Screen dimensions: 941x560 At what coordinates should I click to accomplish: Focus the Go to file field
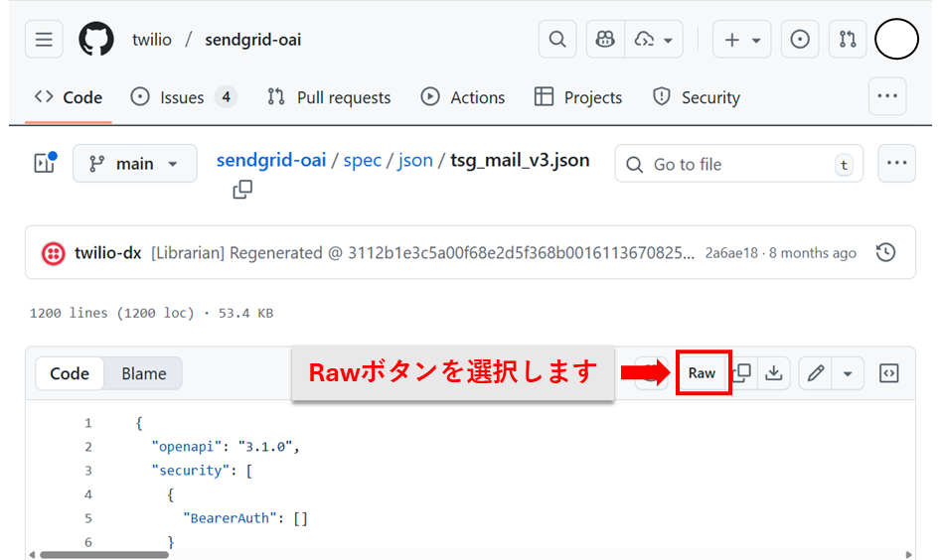click(x=738, y=164)
